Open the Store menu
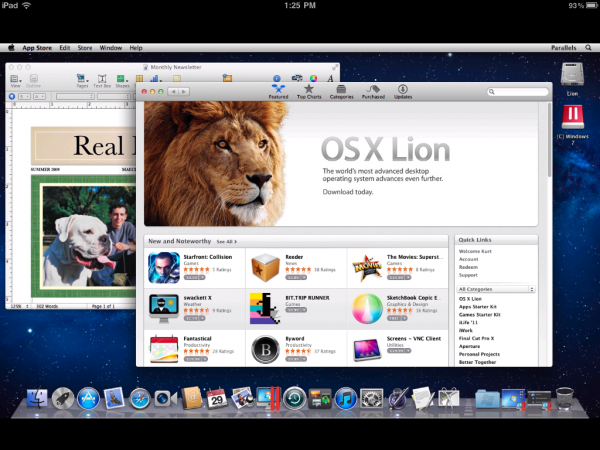600x450 pixels. click(85, 48)
